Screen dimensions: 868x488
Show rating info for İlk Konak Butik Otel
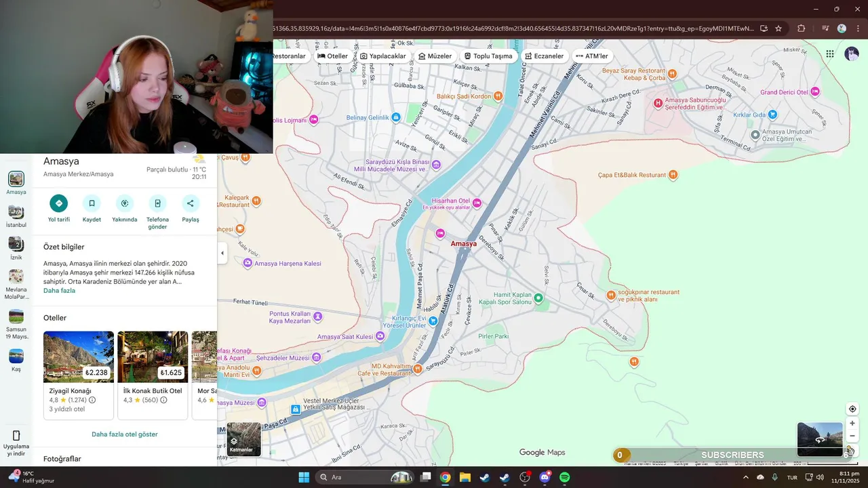(x=163, y=401)
